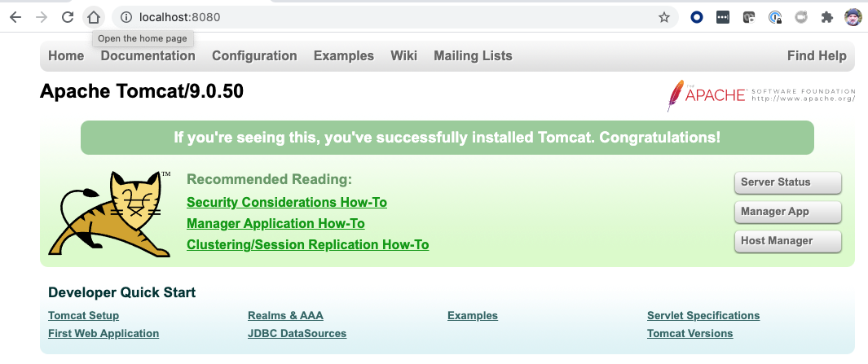Click the grey camera extension icon
The image size is (868, 364).
pos(801,17)
